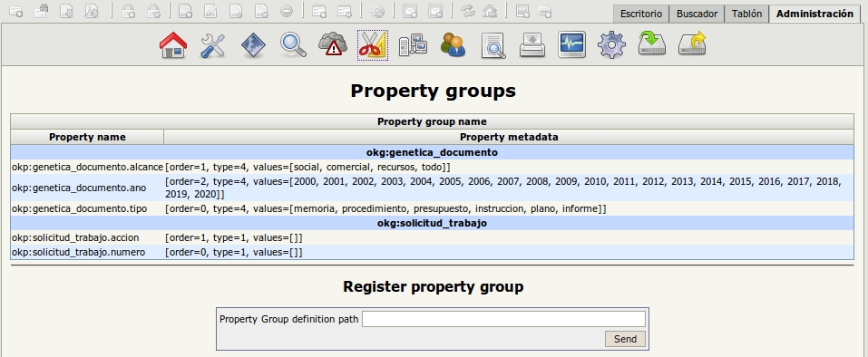
Task: Focus the Property Group definition path field
Action: tap(503, 319)
